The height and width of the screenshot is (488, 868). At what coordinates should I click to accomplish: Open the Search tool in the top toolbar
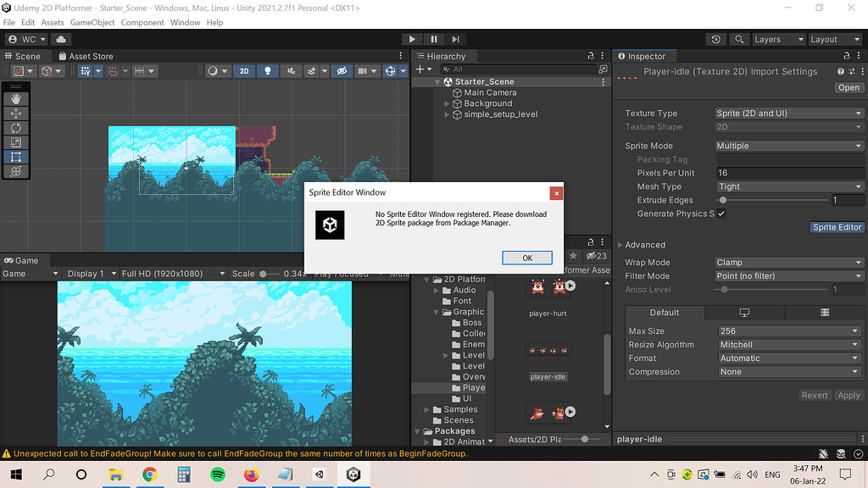pos(740,39)
